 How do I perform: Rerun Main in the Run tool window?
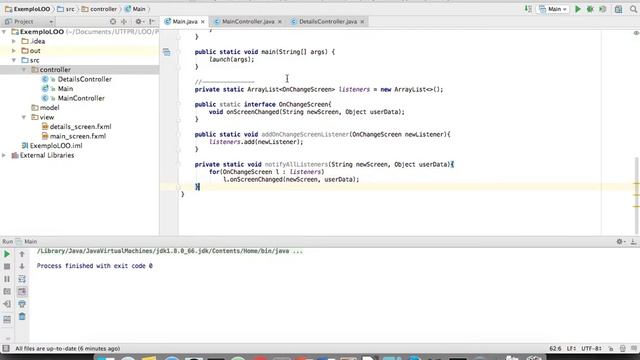(x=7, y=254)
